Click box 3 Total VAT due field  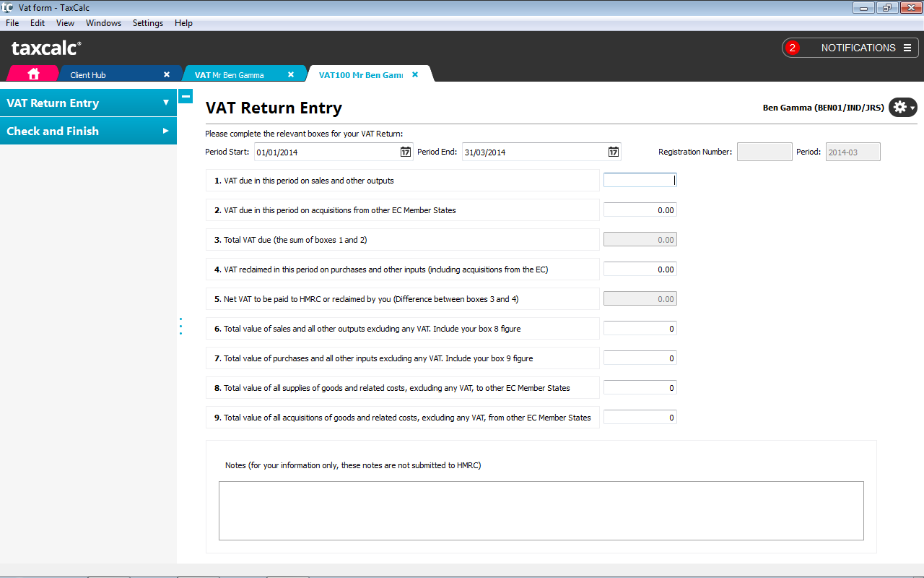pos(640,240)
